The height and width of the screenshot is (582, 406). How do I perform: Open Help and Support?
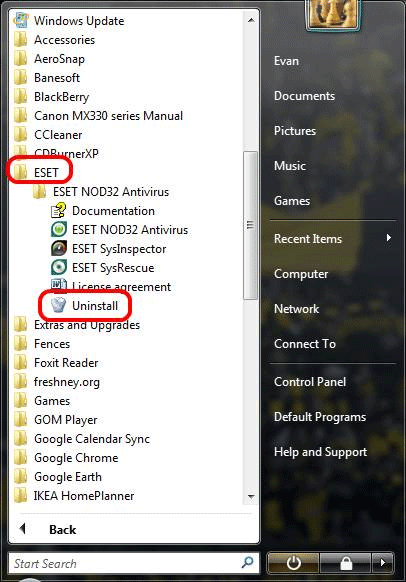pyautogui.click(x=320, y=452)
